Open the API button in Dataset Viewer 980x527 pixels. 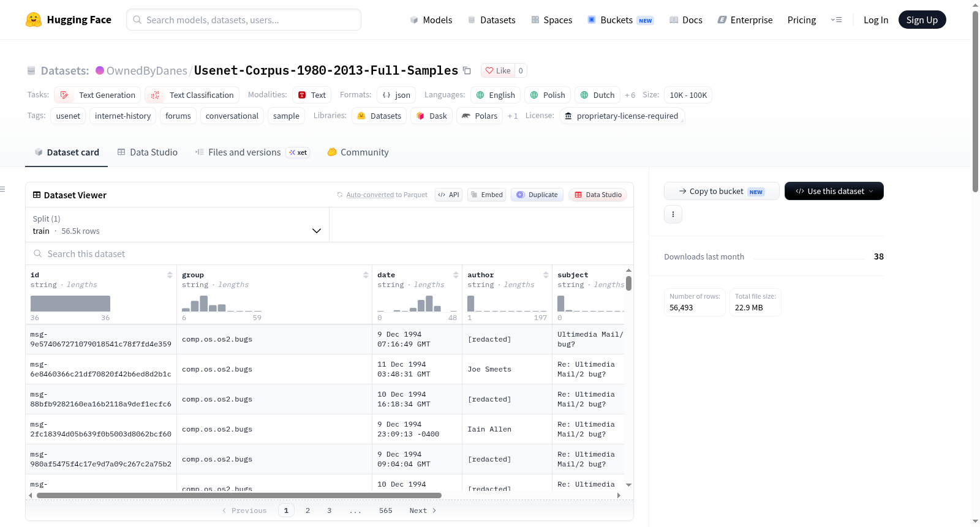[448, 195]
